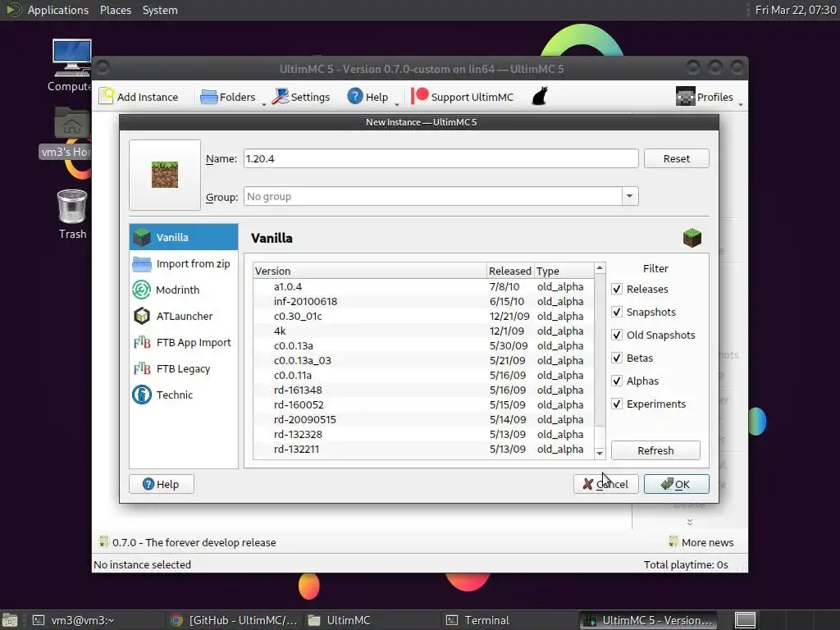840x630 pixels.
Task: Toggle the Old Snapshots filter checkbox
Action: (x=617, y=336)
